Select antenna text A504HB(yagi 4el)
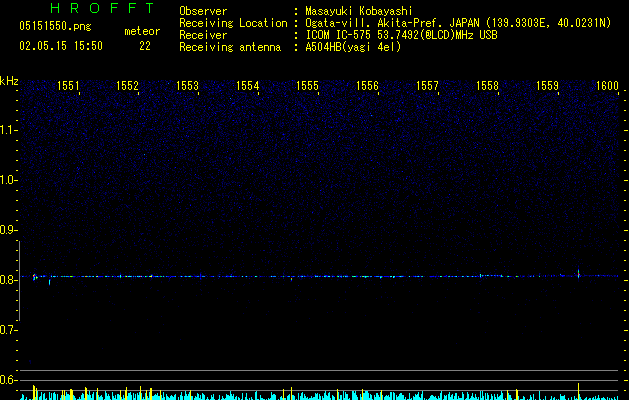 point(353,47)
